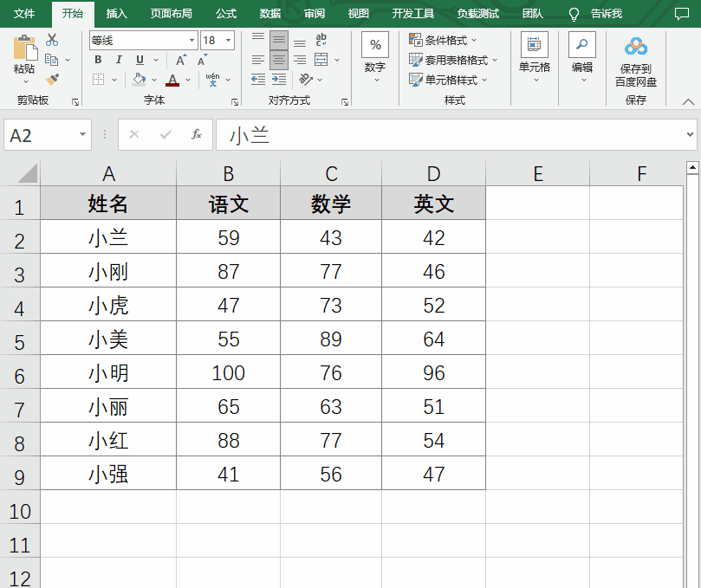
Task: Increase indent
Action: point(279,80)
